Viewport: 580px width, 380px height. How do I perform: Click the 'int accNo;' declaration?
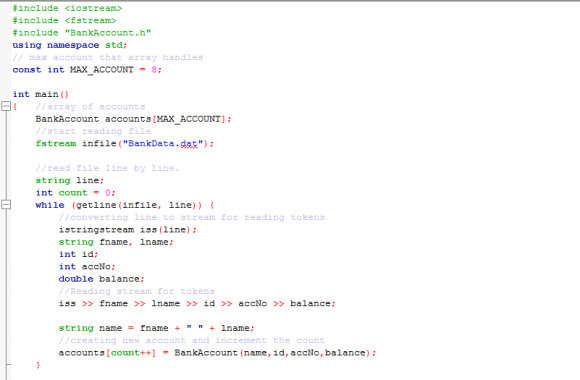click(x=87, y=266)
